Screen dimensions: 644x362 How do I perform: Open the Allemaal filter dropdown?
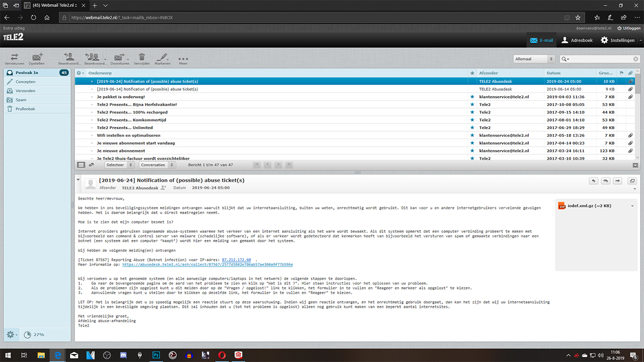click(534, 59)
